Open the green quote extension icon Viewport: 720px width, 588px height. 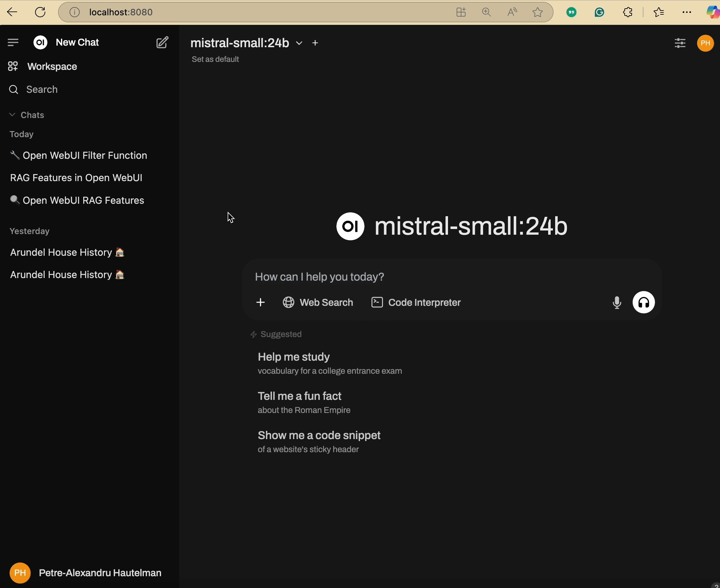(571, 12)
